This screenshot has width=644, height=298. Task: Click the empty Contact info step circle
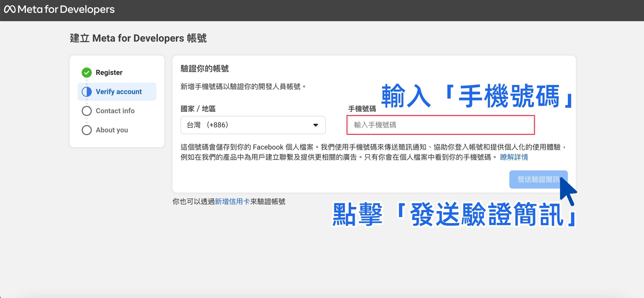[x=86, y=111]
